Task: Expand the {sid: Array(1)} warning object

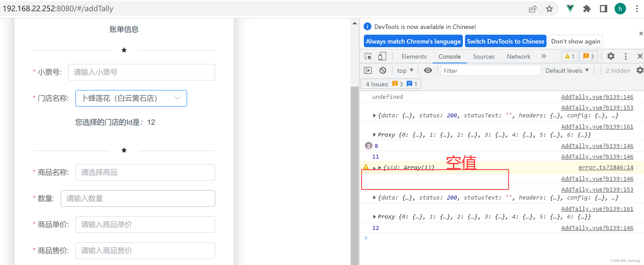Action: (x=380, y=168)
